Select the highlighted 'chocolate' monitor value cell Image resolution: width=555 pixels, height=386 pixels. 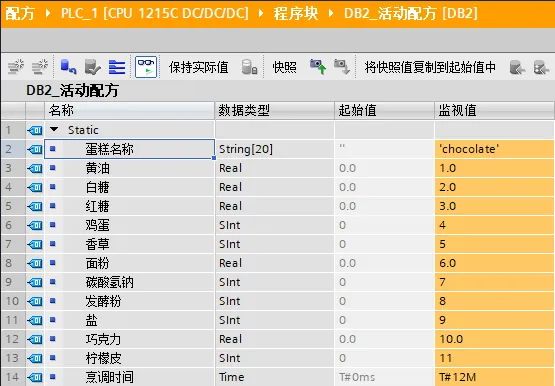click(494, 149)
